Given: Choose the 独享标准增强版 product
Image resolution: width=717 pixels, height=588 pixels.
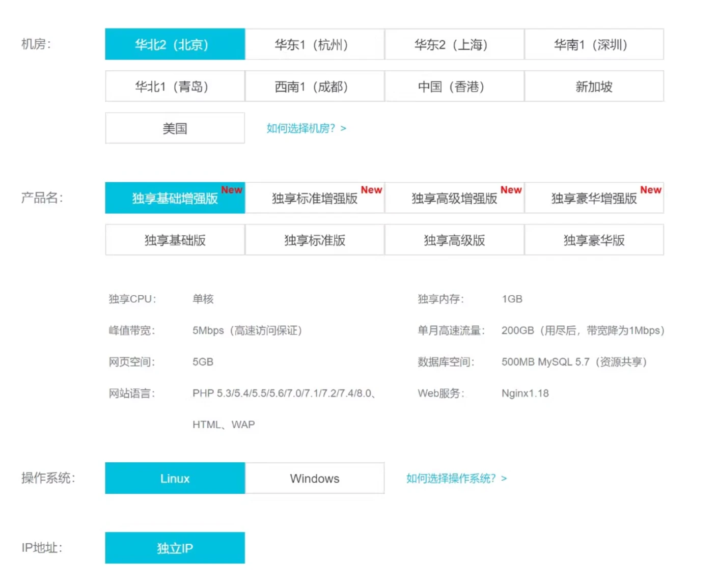Looking at the screenshot, I should click(x=314, y=198).
